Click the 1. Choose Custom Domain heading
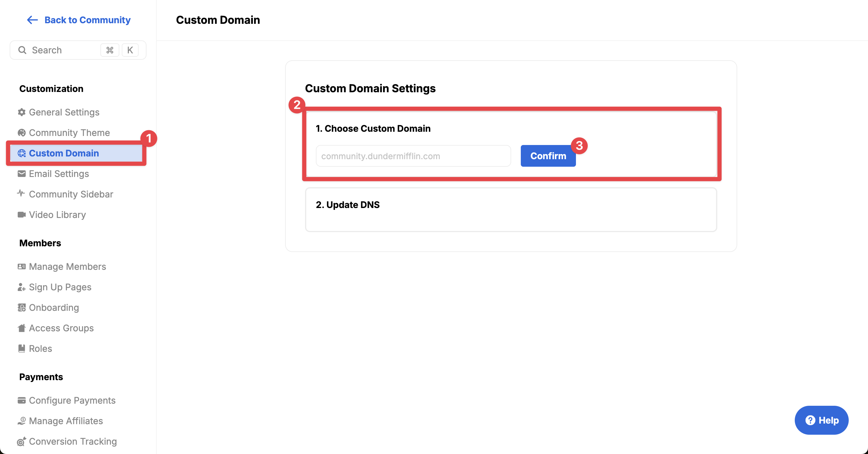 pos(373,128)
